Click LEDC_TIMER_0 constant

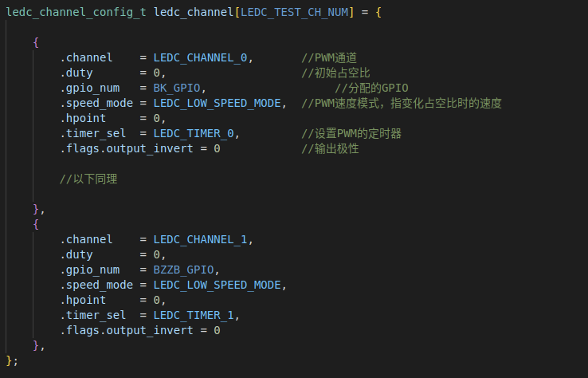point(194,134)
